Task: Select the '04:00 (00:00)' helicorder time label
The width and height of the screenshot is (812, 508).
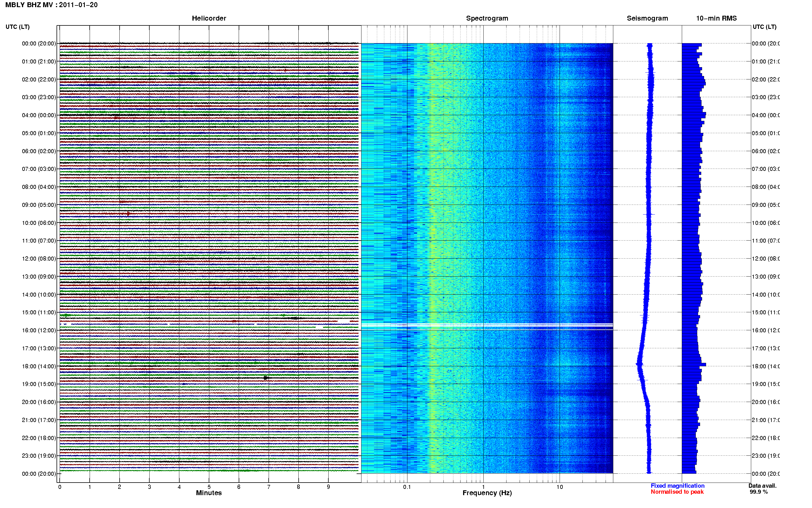Action: pyautogui.click(x=39, y=115)
